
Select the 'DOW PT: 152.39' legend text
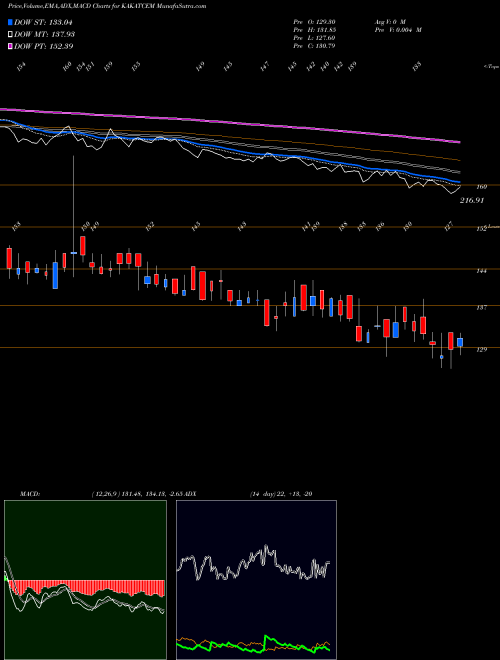tap(43, 46)
